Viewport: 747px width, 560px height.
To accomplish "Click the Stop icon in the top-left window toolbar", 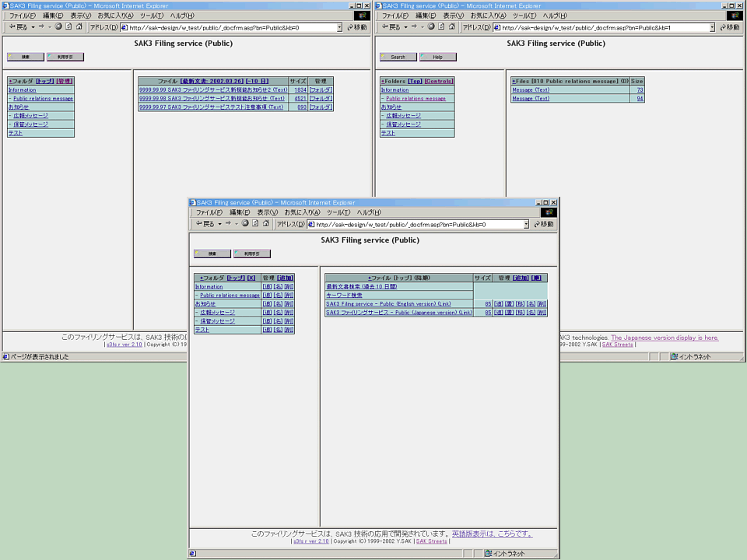I will tap(58, 26).
